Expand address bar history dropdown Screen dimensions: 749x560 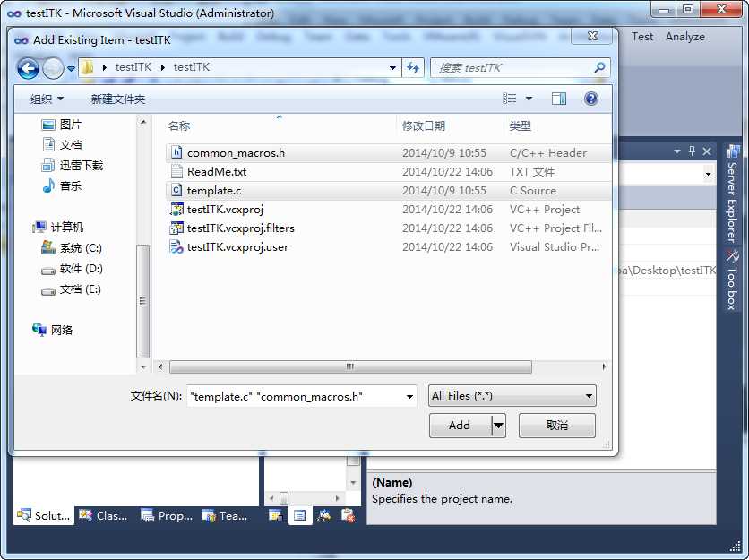tap(392, 68)
